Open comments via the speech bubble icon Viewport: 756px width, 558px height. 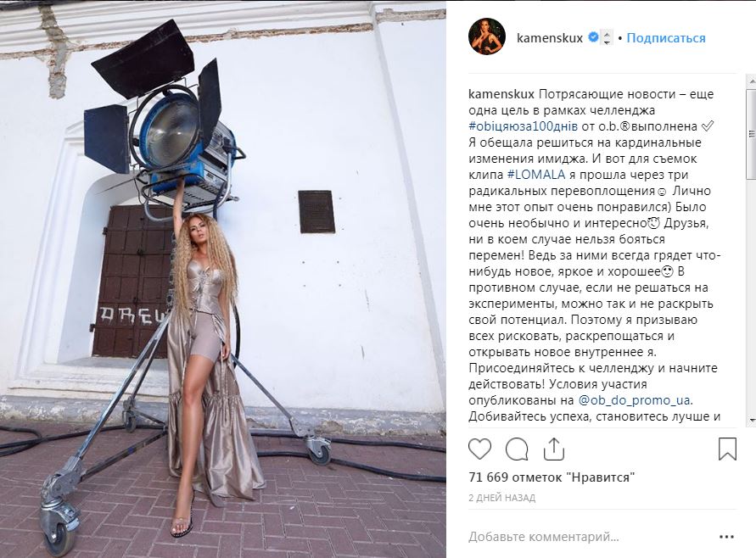(517, 449)
